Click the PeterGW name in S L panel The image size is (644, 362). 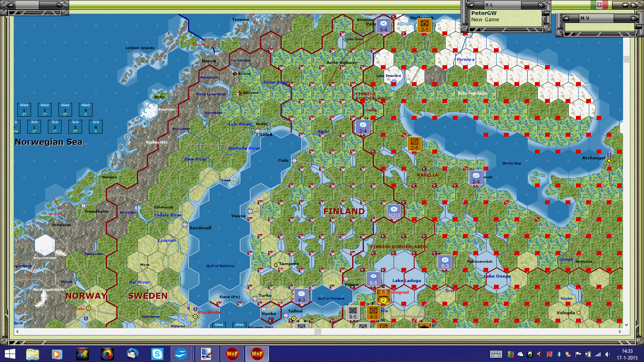pos(484,13)
